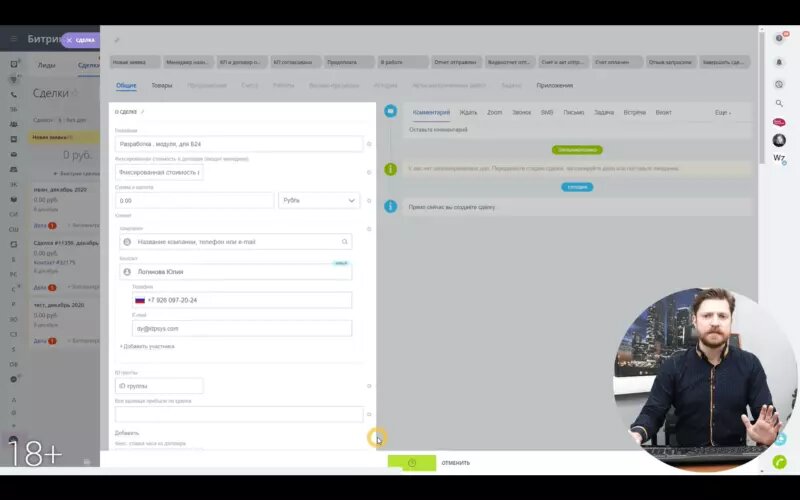Screen dimensions: 800x500
Task: Click the green info timeline icon
Action: click(x=390, y=169)
